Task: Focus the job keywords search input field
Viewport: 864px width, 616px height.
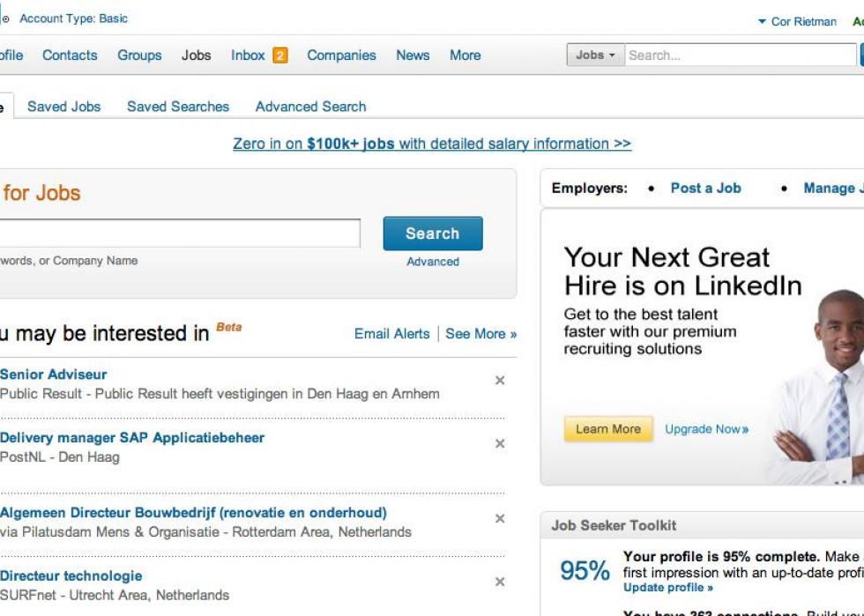Action: (x=179, y=233)
